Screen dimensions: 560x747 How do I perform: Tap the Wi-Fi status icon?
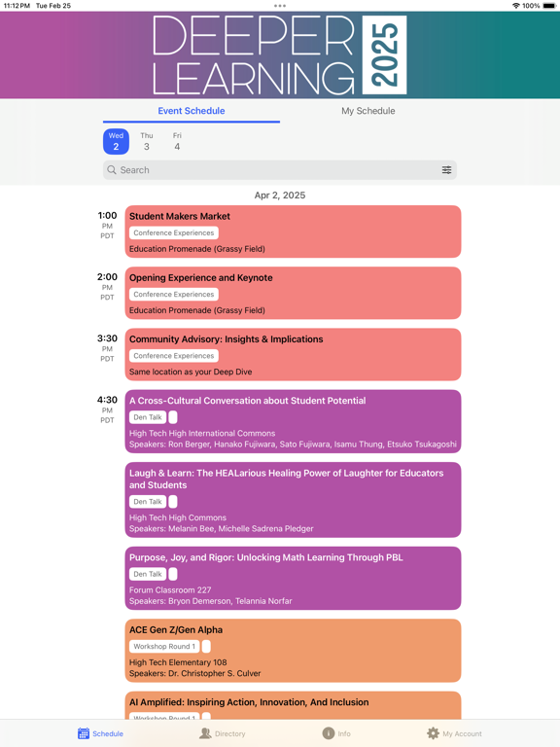point(516,6)
